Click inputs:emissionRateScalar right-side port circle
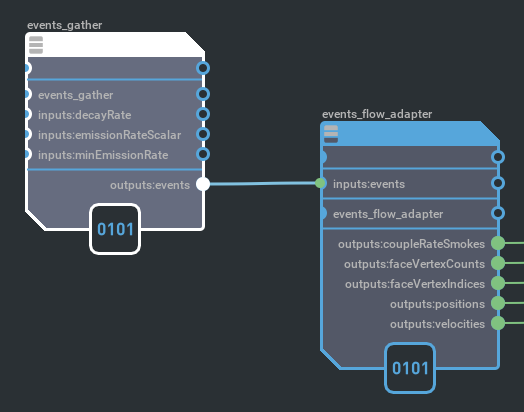The height and width of the screenshot is (412, 524). click(x=203, y=134)
